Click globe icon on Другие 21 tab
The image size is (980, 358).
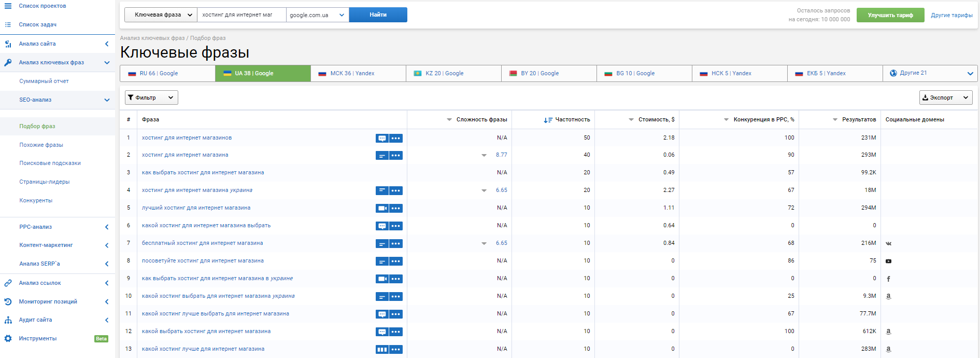[x=893, y=73]
